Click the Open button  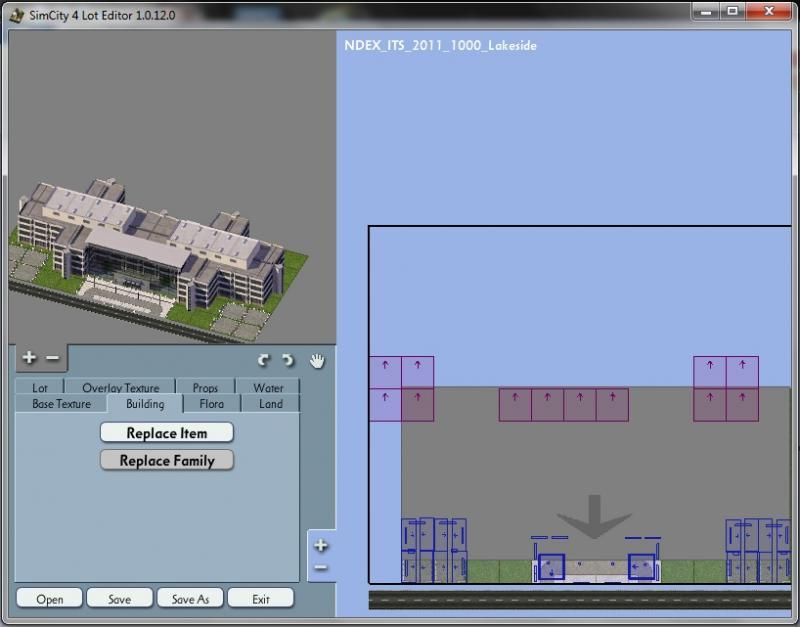coord(49,598)
